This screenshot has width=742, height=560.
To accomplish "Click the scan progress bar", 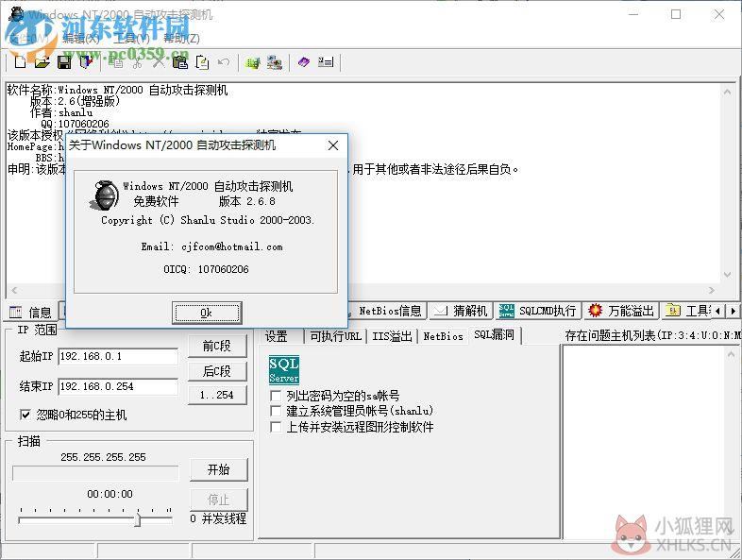I will [95, 473].
